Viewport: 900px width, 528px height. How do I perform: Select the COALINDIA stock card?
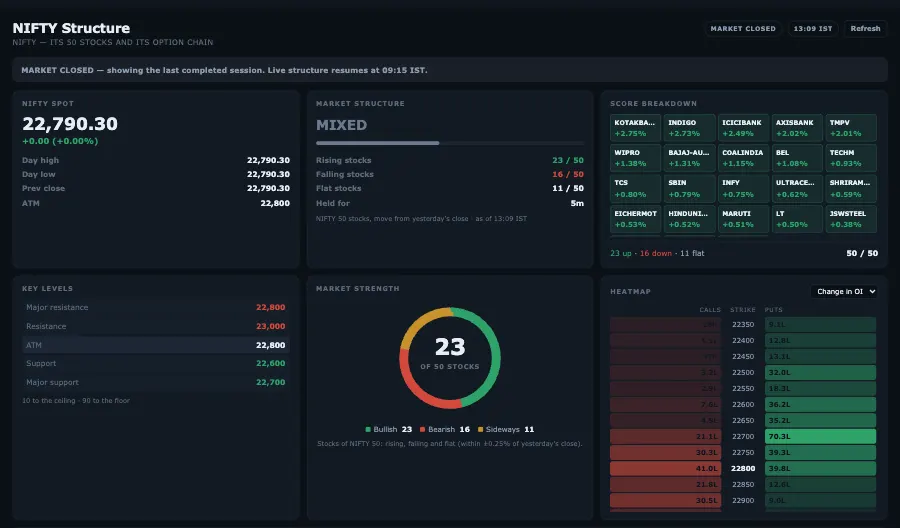pos(743,158)
